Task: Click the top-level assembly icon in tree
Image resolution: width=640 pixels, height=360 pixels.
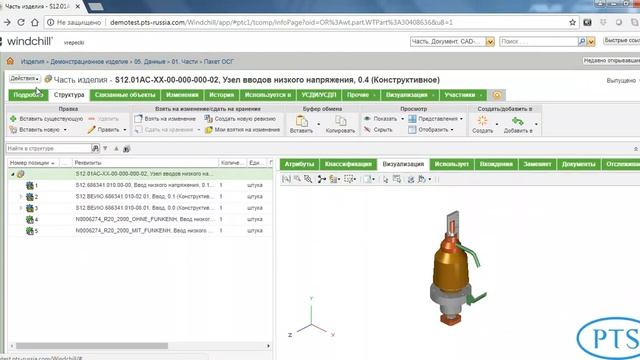Action: 20,174
